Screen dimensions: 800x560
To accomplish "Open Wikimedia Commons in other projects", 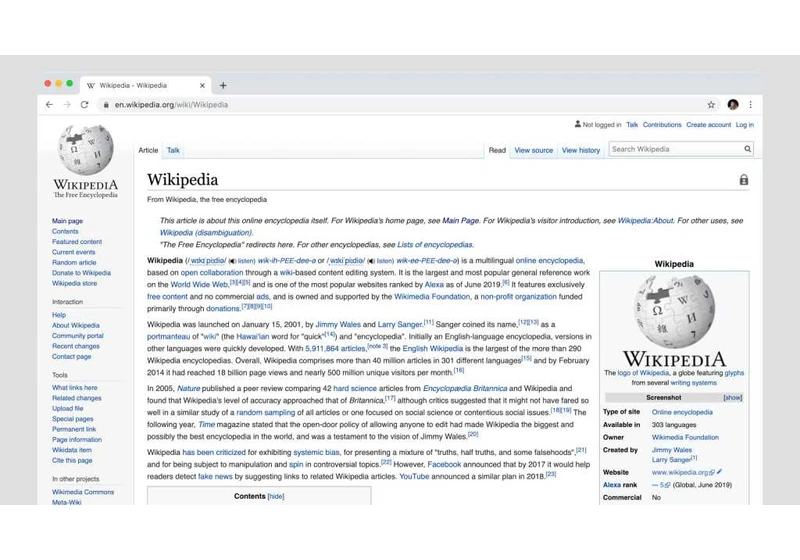I will (x=83, y=492).
